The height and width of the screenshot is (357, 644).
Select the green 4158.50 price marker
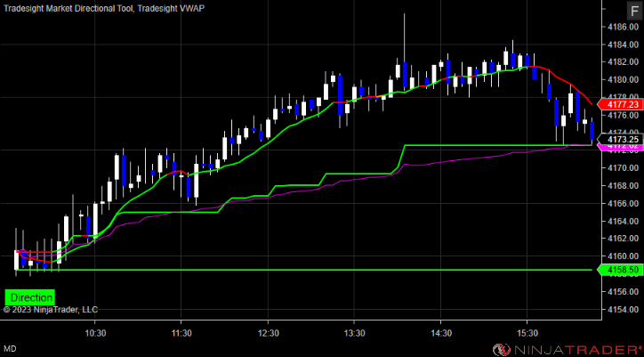pyautogui.click(x=622, y=270)
